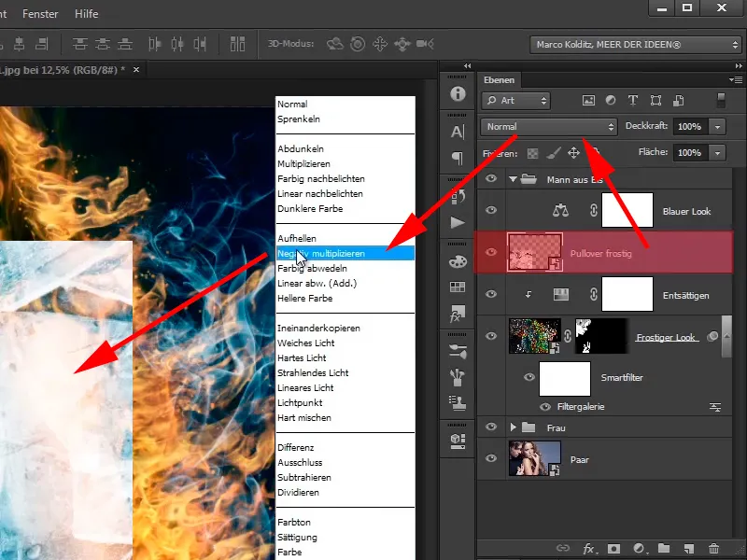
Task: Hide the Pullover frostig layer
Action: click(x=491, y=252)
